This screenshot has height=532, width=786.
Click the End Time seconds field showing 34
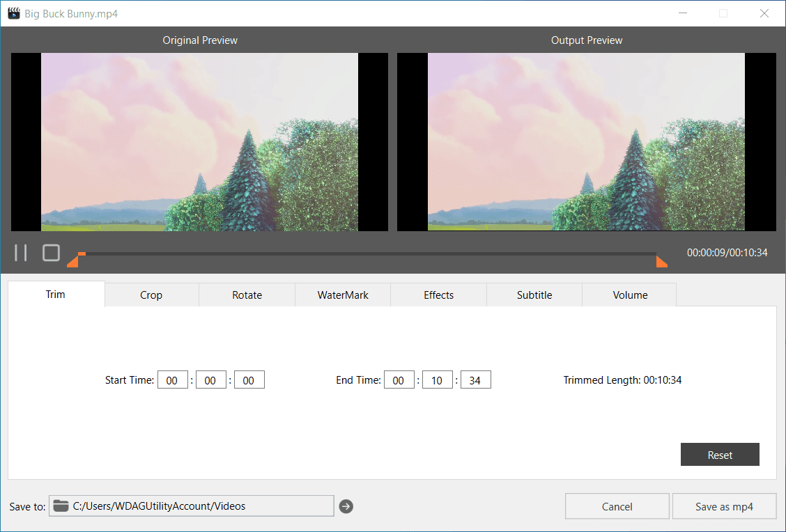(x=476, y=380)
